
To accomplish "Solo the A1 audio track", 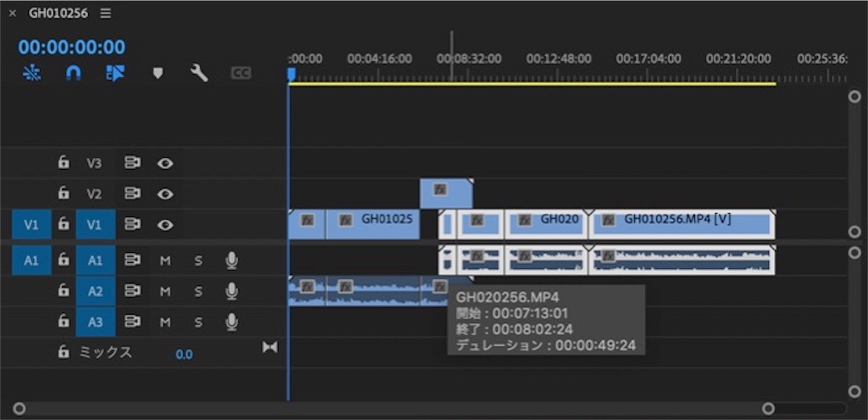I will click(x=198, y=260).
